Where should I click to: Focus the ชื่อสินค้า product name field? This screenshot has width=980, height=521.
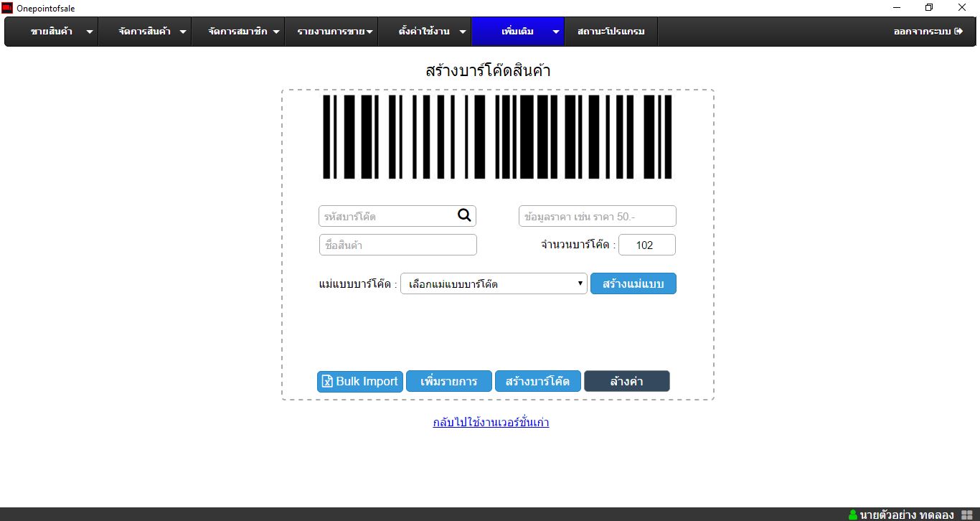click(398, 245)
